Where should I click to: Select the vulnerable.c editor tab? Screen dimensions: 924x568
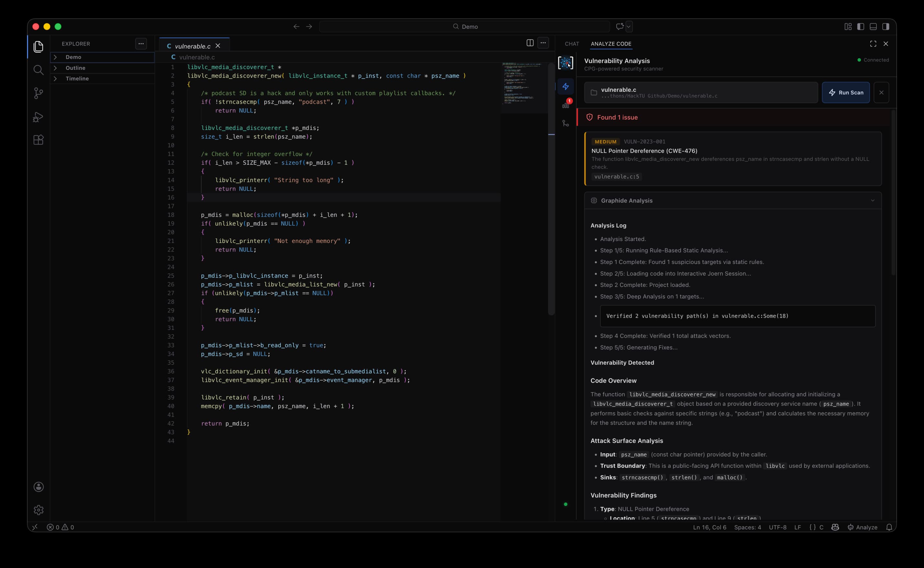[x=192, y=46]
